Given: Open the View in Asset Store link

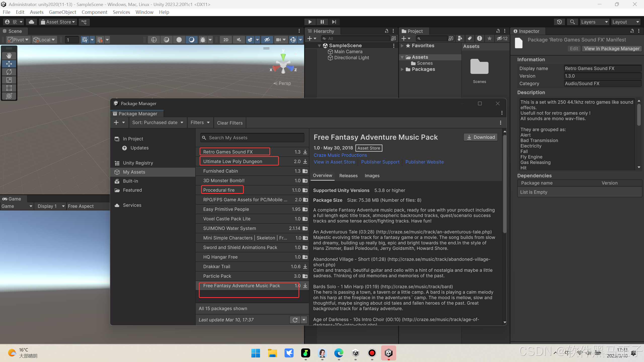Looking at the screenshot, I should click(x=334, y=162).
